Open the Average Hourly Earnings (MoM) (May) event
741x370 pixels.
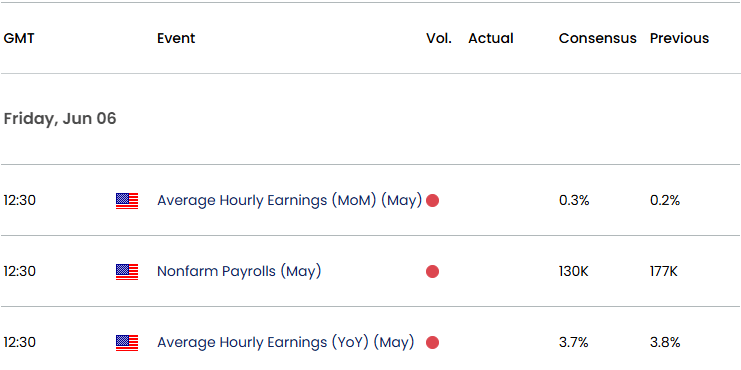pyautogui.click(x=289, y=201)
